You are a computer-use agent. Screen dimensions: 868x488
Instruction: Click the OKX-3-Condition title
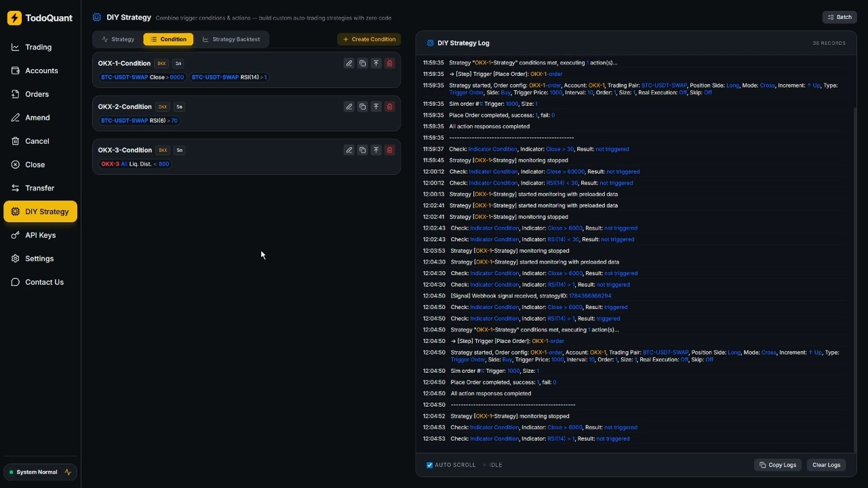[125, 150]
